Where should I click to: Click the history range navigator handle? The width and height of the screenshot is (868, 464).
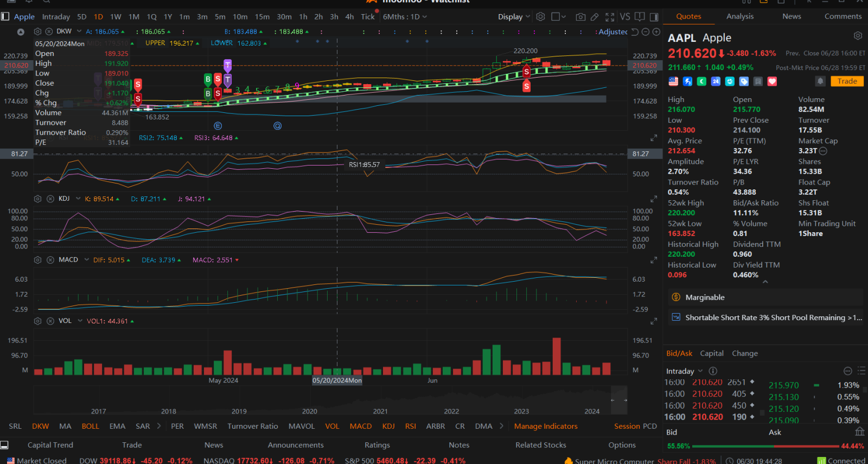pos(619,400)
